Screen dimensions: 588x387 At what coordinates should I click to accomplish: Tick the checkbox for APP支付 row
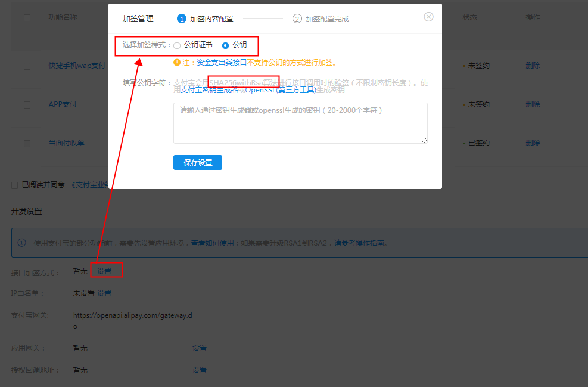point(27,105)
